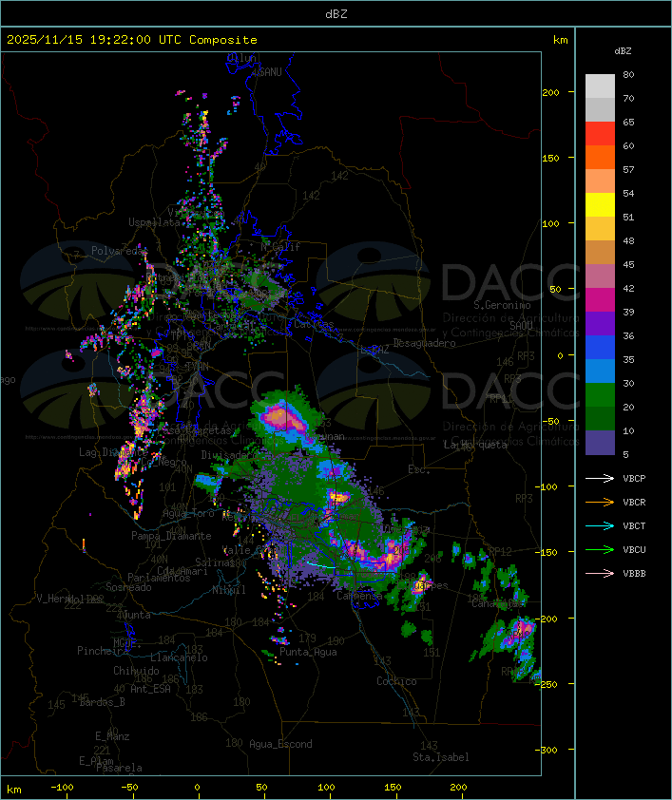Click the 'VBCP' legend label

[x=634, y=479]
